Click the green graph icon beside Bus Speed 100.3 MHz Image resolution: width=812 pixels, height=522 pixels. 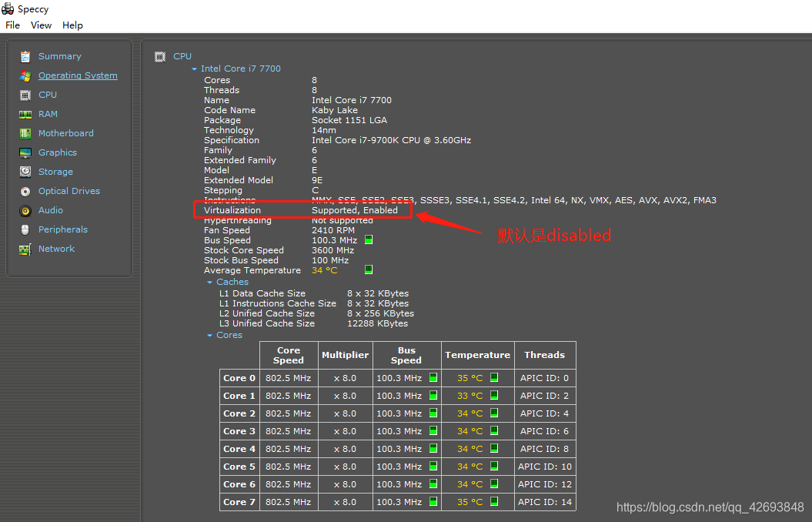(369, 239)
